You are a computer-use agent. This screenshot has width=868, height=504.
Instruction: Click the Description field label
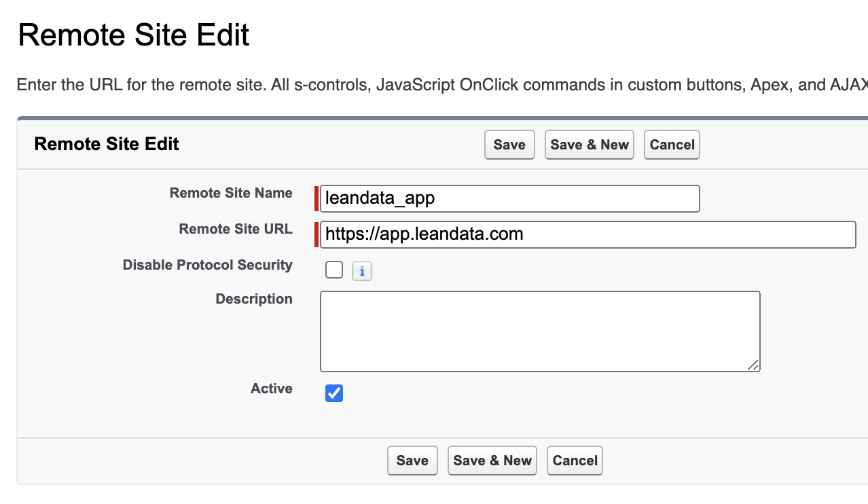254,299
